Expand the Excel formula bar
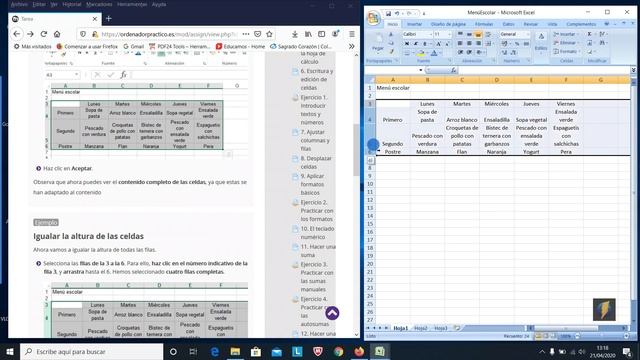 [x=633, y=70]
